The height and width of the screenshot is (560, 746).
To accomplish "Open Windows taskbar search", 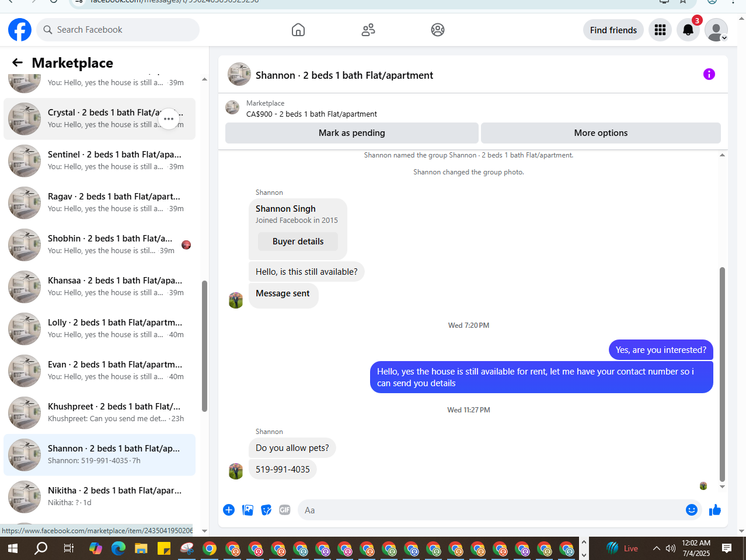I will coord(41,548).
